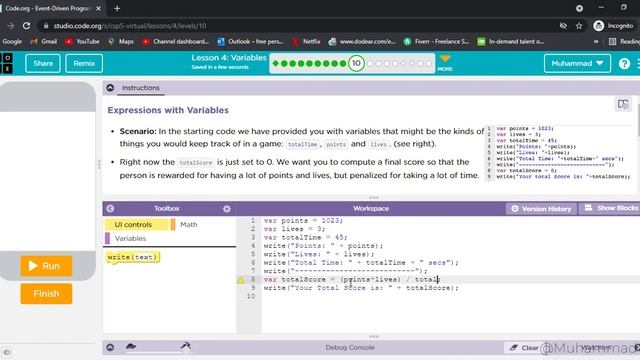Open the empty bubble right after level 10
Viewport: 640px width, 360px height.
coord(370,63)
